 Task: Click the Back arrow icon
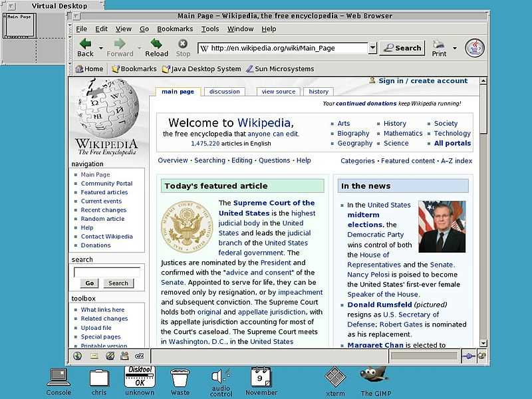click(x=85, y=44)
